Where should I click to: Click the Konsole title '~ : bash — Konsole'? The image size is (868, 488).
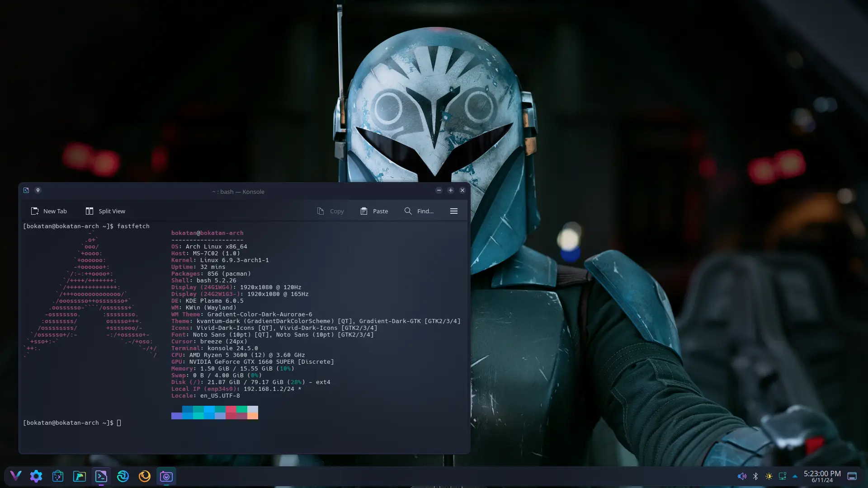(238, 192)
